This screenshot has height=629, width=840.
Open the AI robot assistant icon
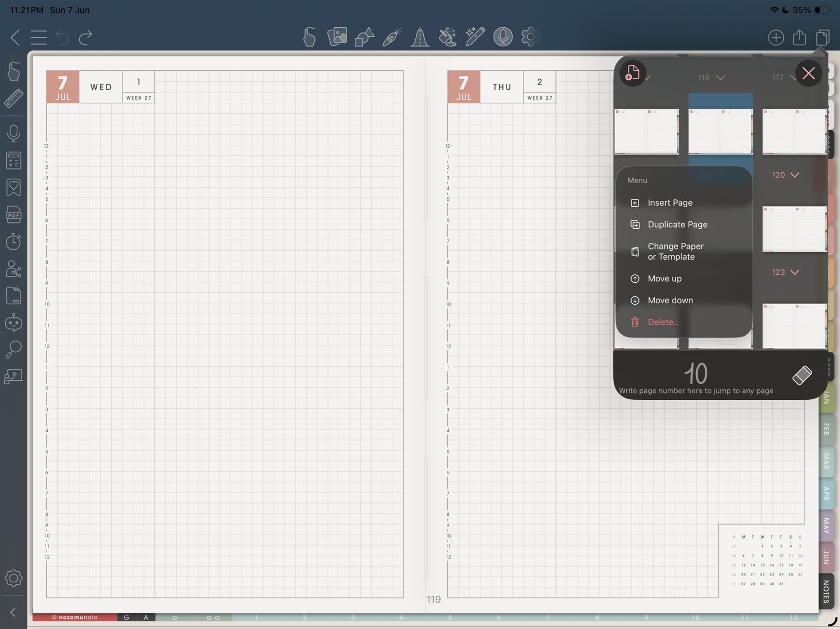pos(14,323)
